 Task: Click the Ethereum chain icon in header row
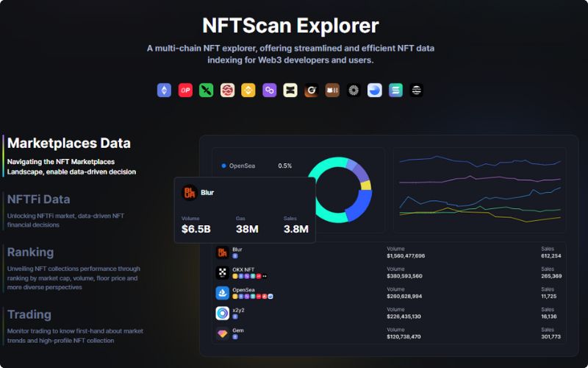[164, 90]
